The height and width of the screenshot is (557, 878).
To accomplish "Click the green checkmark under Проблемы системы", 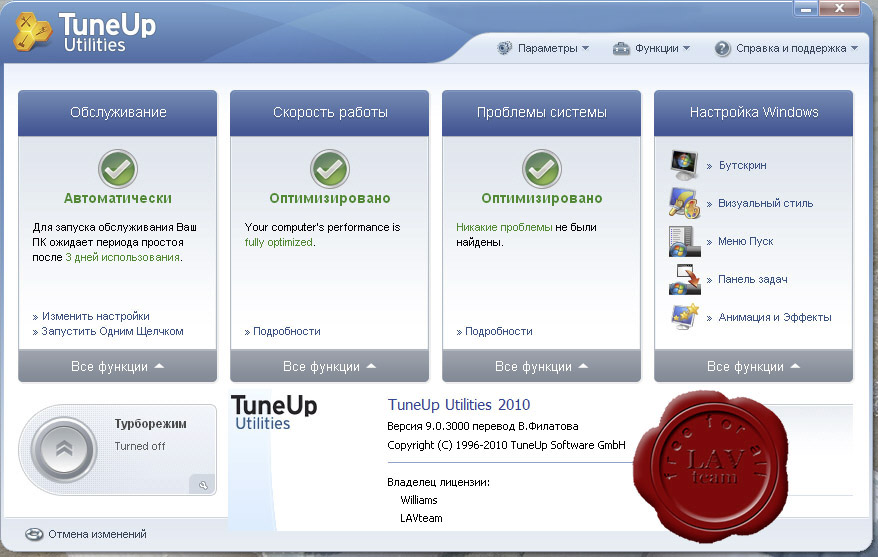I will coord(541,168).
